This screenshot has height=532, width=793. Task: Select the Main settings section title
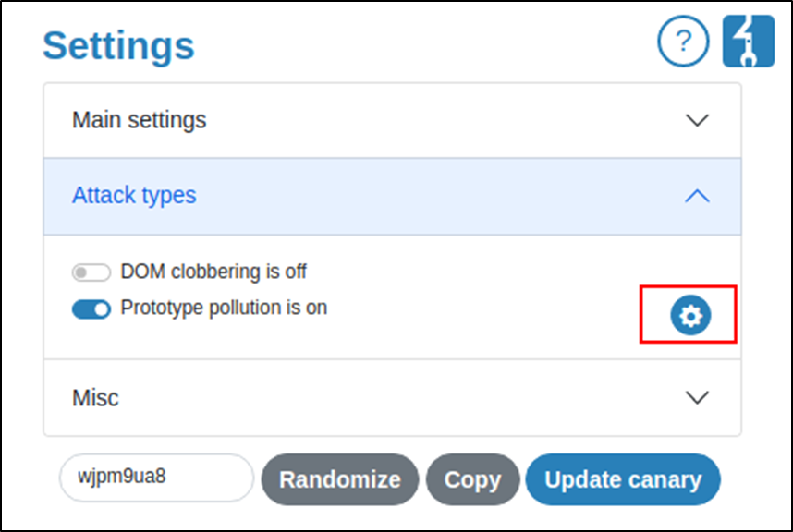tap(140, 120)
